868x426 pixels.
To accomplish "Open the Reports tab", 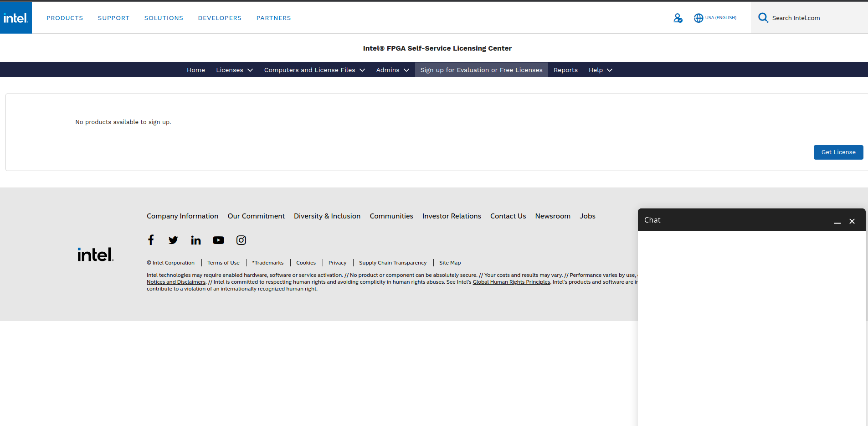I will tap(565, 70).
